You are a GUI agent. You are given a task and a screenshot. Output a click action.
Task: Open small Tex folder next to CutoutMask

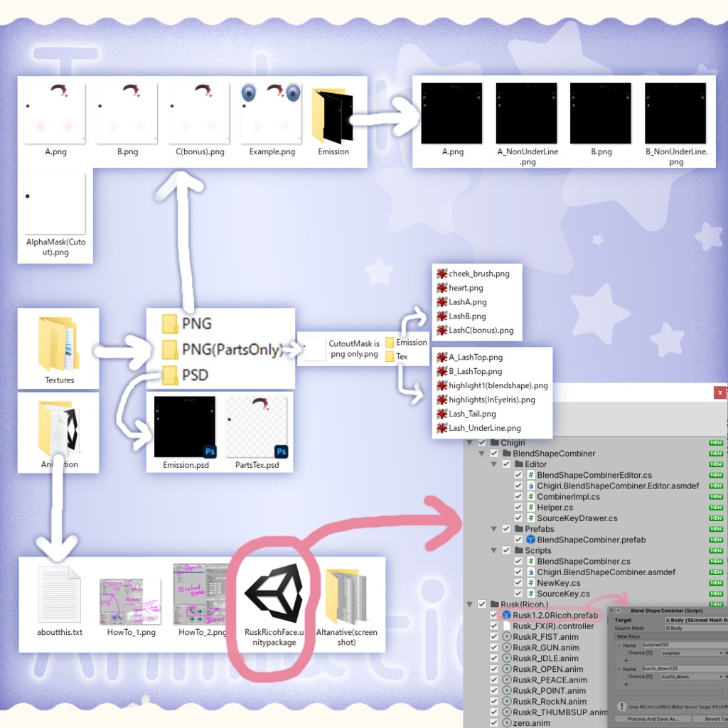pyautogui.click(x=390, y=357)
